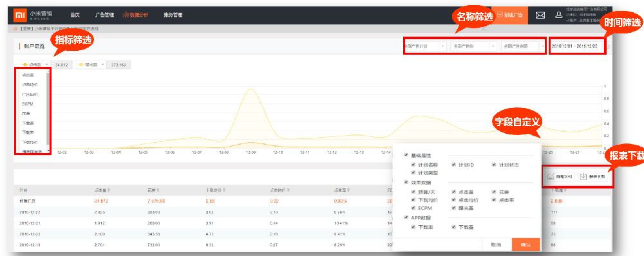Uncheck the APP数据 group checkbox
The width and height of the screenshot is (644, 256).
[x=406, y=217]
